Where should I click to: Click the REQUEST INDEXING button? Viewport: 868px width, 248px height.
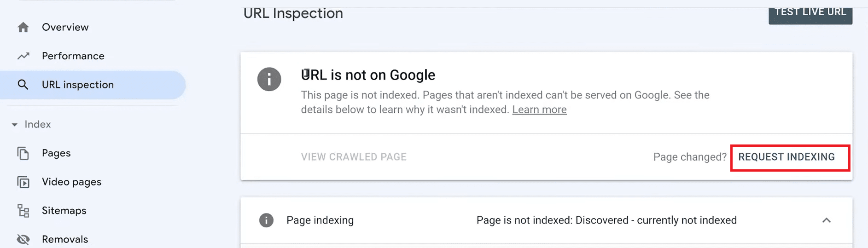tap(786, 157)
